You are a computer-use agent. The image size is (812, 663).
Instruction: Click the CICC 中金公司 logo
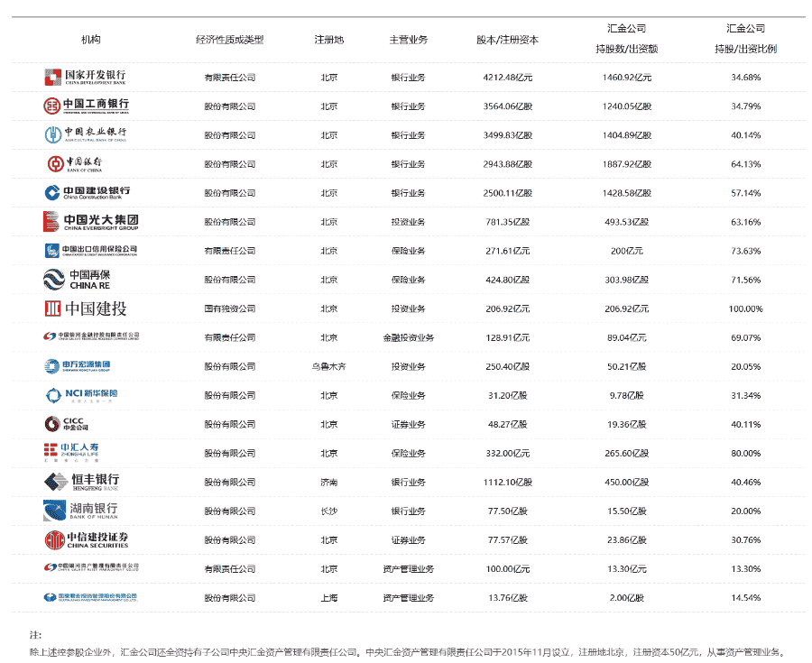tap(67, 423)
